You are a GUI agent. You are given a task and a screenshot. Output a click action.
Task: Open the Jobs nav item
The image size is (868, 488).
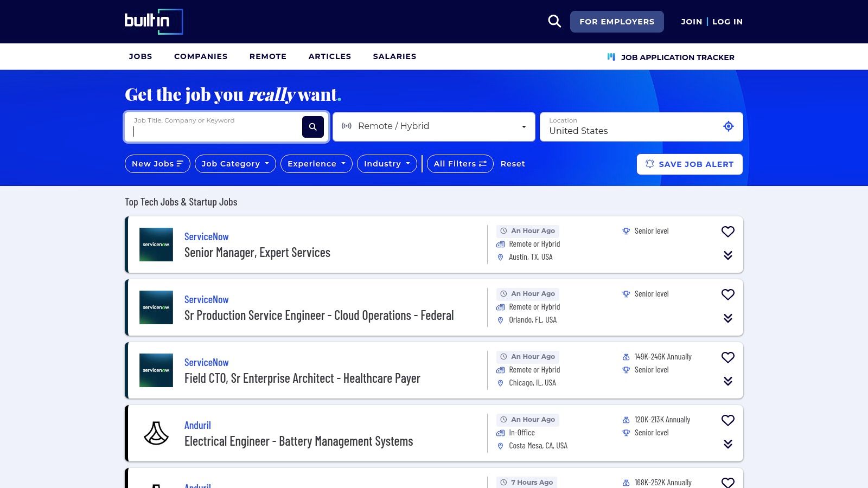click(x=141, y=56)
